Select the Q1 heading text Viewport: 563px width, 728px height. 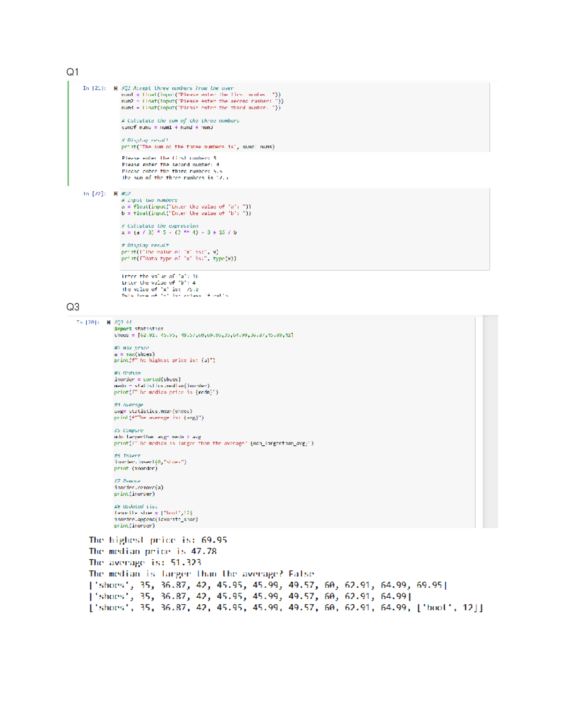coord(71,72)
